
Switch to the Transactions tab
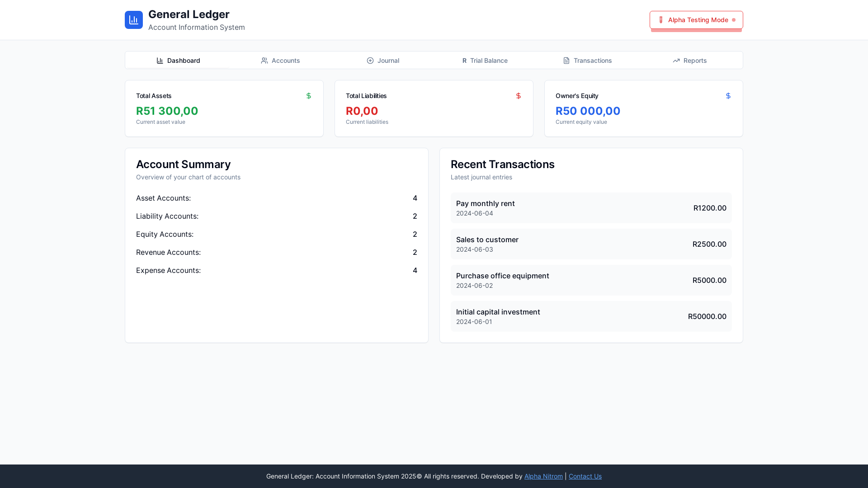(x=587, y=61)
